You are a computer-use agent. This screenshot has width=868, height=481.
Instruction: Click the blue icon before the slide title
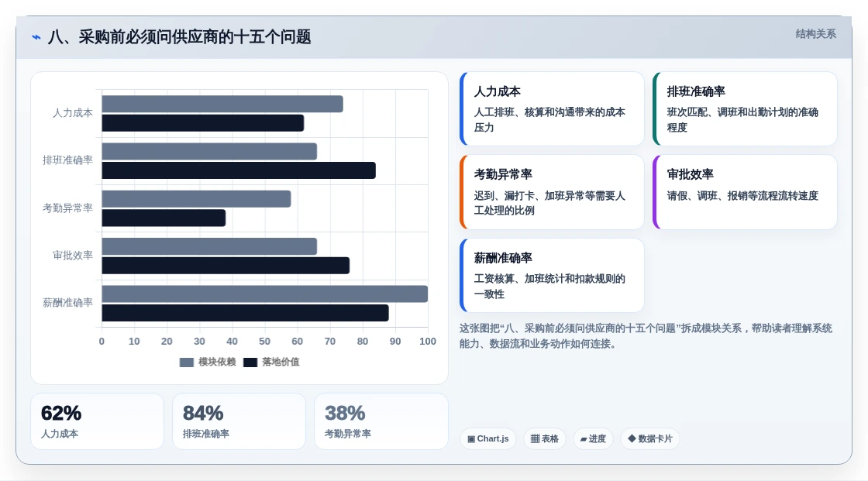point(36,37)
